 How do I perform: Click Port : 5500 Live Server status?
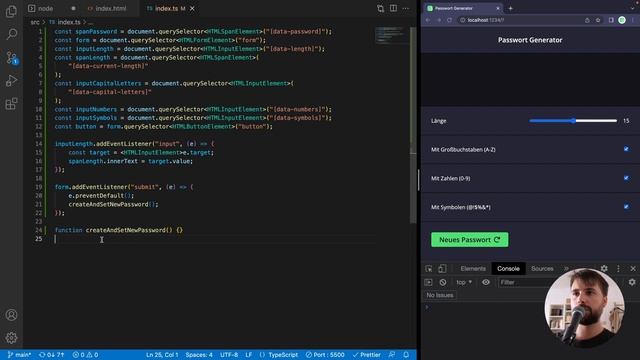pos(325,355)
